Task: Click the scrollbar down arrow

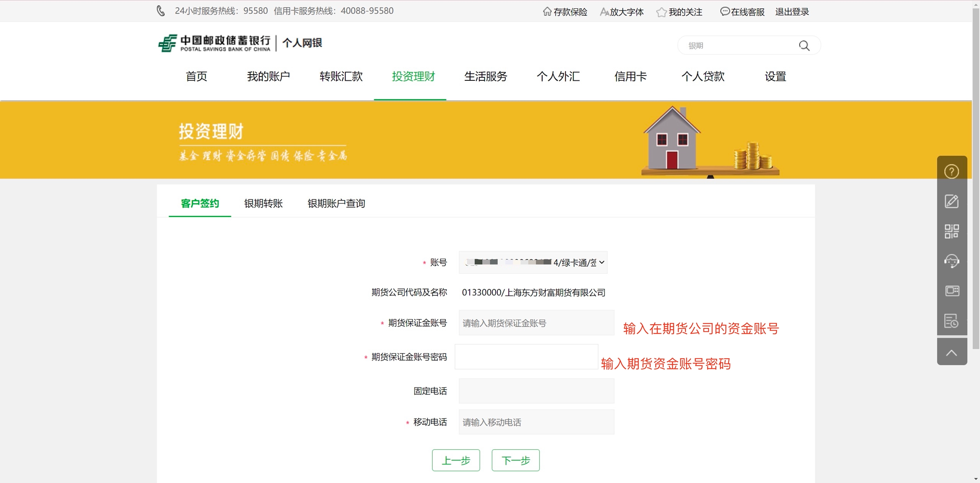Action: tap(976, 479)
